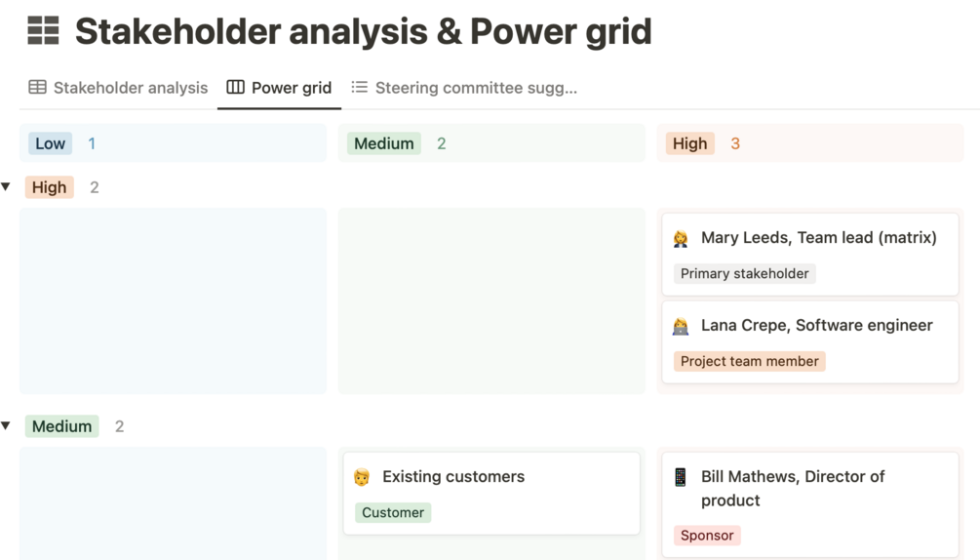The height and width of the screenshot is (560, 980).
Task: Click Lana Crepe's avatar emoji icon
Action: pos(681,326)
